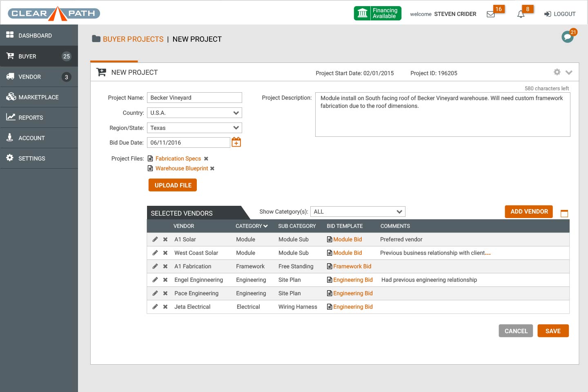Viewport: 588px width, 392px height.
Task: Open the Warehouse Blueprint file link
Action: pos(182,168)
